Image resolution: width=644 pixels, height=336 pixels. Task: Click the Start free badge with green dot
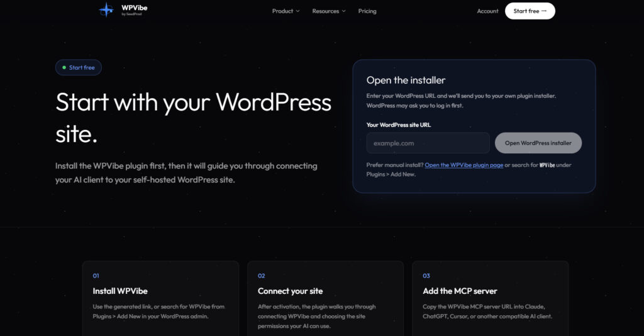(x=79, y=67)
